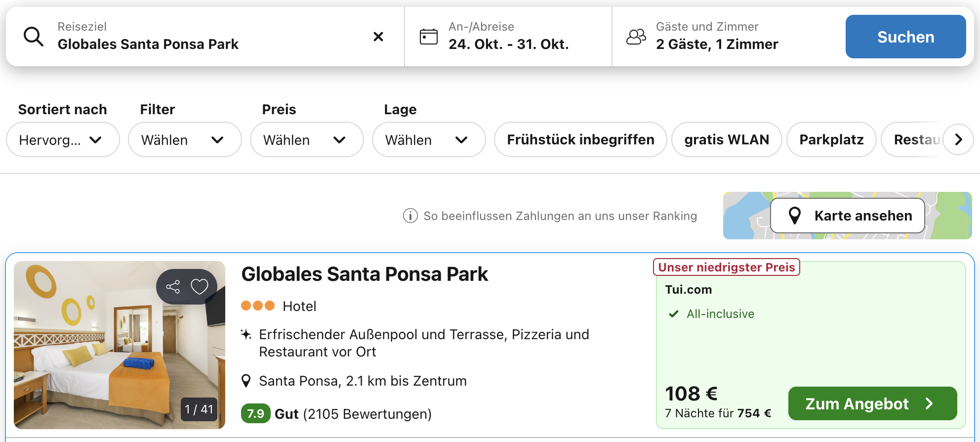Toggle Frühstück inbegriffen filter

point(580,140)
